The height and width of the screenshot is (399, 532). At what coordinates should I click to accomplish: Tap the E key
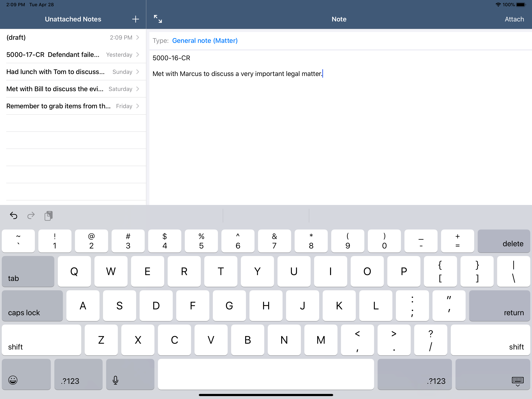click(x=147, y=271)
